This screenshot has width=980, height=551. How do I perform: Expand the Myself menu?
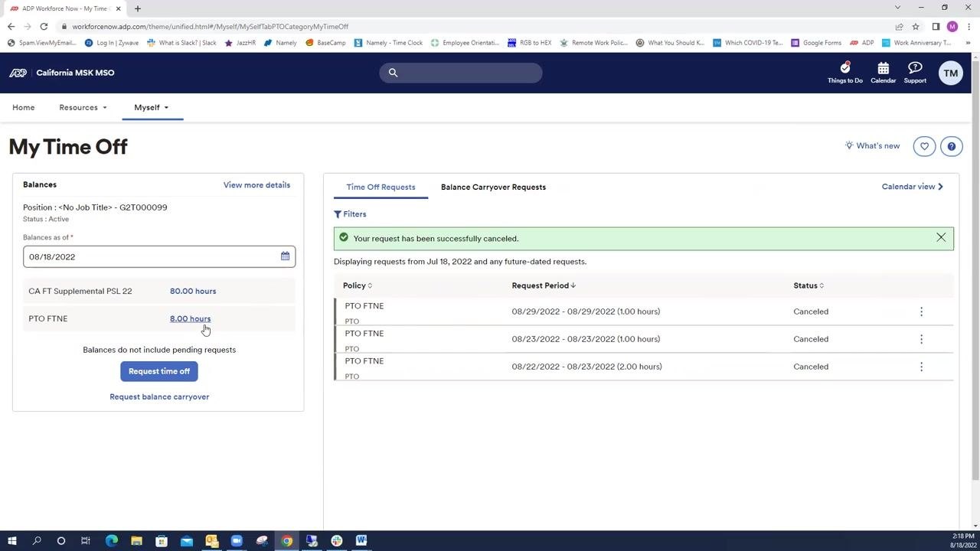click(152, 107)
